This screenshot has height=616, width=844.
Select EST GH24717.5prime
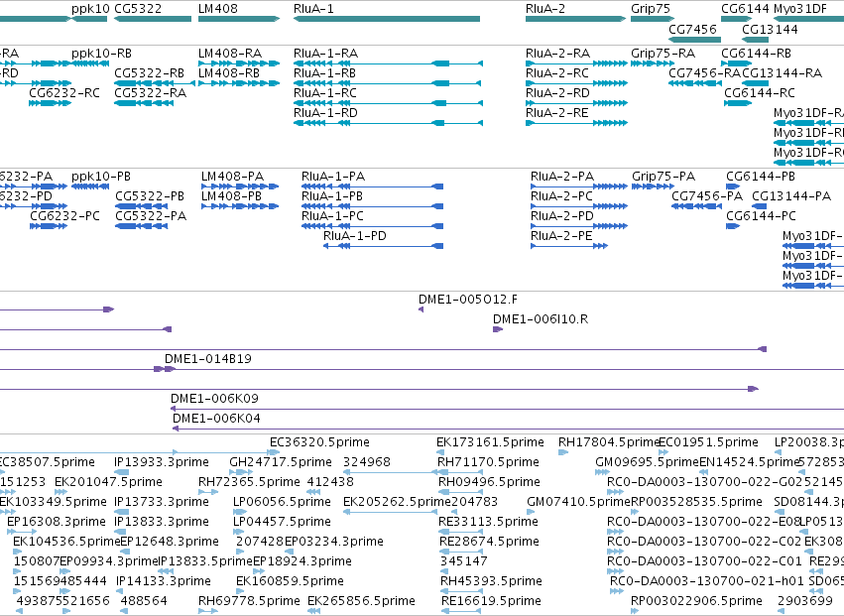[281, 462]
